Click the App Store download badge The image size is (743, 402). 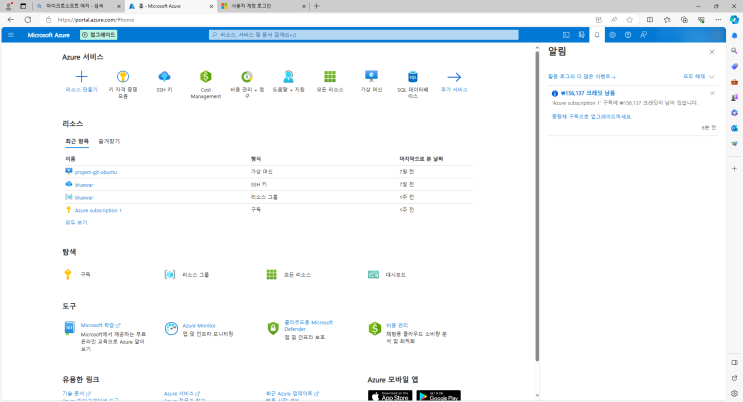point(390,396)
